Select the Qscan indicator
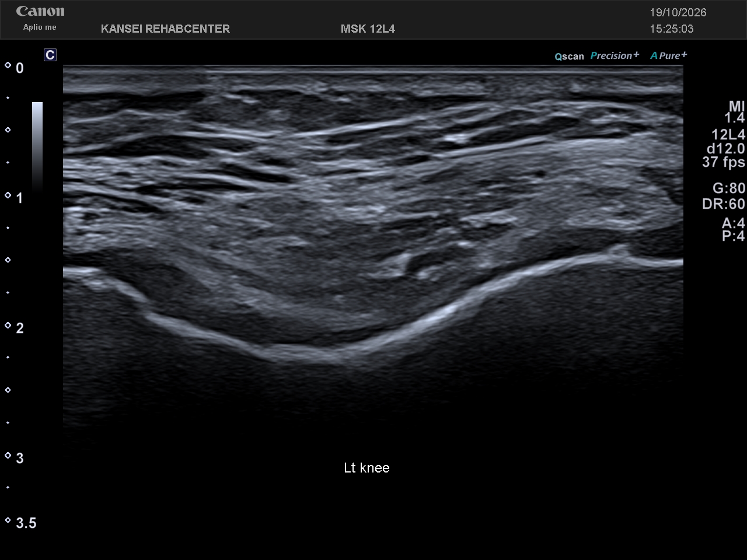The image size is (747, 560). [x=569, y=57]
